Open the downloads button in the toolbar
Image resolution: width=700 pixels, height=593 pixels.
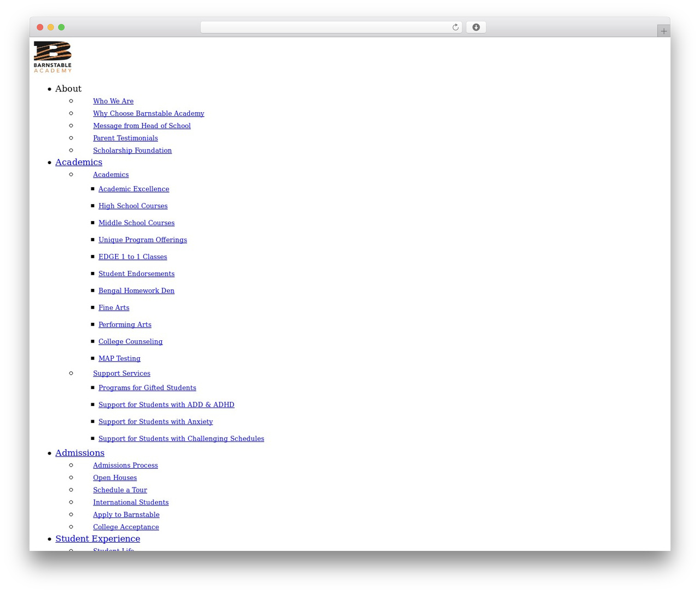click(476, 27)
